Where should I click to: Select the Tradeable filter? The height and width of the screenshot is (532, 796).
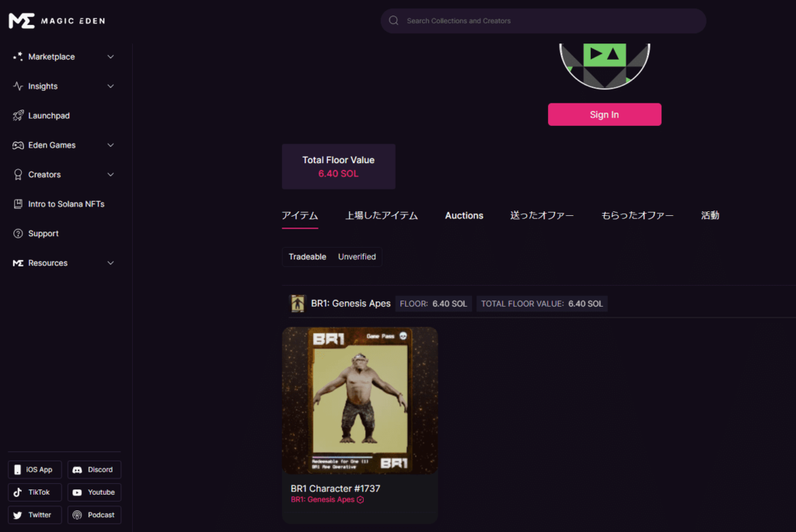pyautogui.click(x=308, y=256)
